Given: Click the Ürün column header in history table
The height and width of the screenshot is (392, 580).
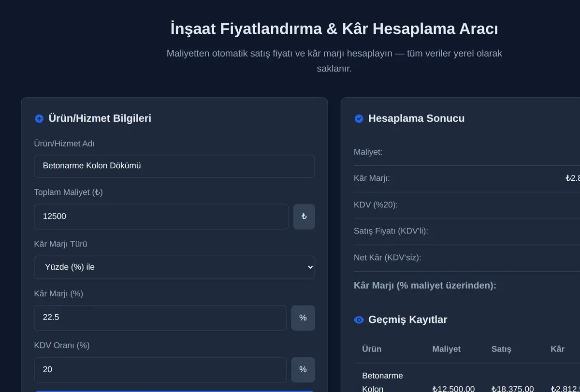Looking at the screenshot, I should 372,349.
